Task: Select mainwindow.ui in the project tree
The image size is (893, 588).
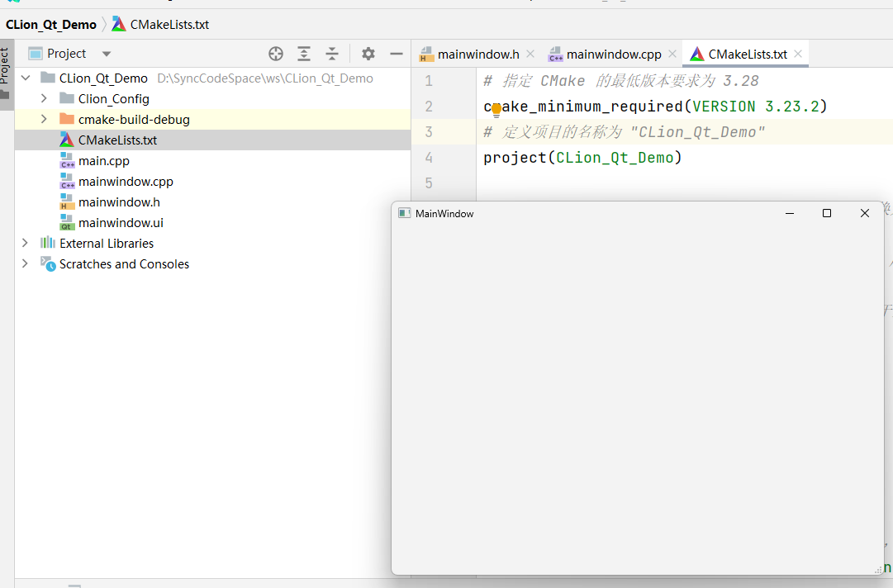Action: [x=212, y=222]
